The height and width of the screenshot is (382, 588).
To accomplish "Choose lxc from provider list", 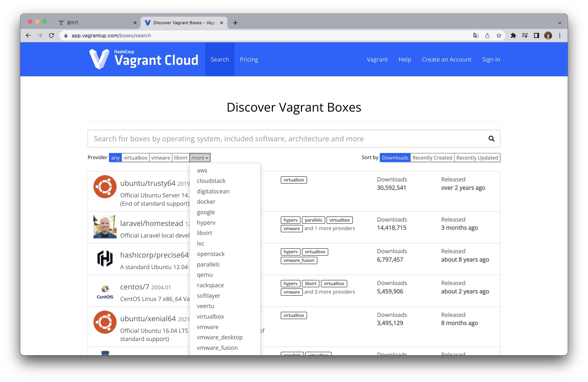I will coord(225,244).
